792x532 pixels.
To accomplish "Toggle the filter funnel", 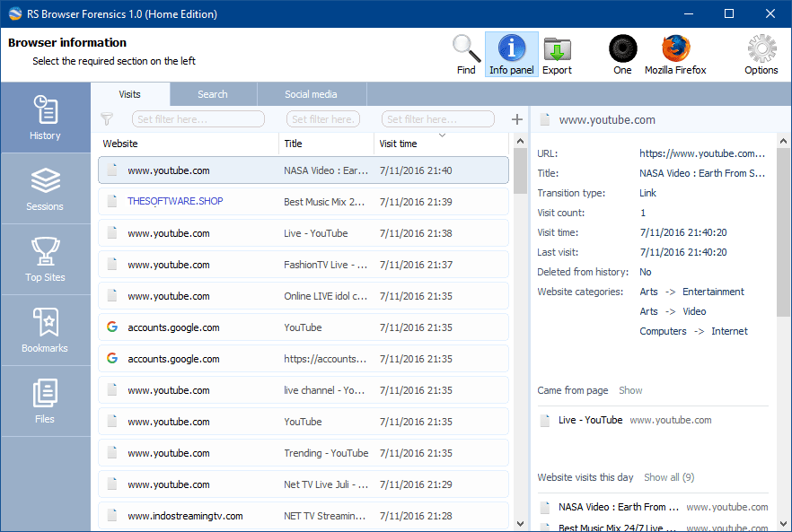I will 106,118.
